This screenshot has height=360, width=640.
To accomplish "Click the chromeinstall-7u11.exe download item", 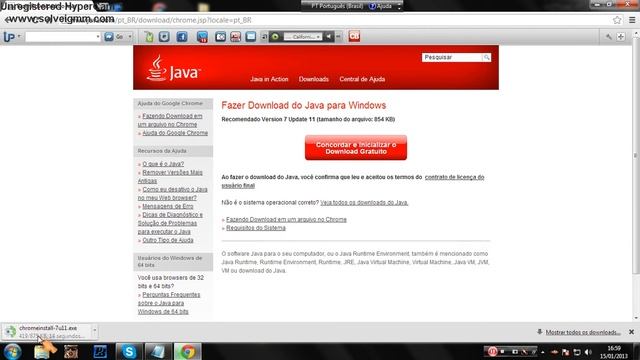I will click(47, 332).
